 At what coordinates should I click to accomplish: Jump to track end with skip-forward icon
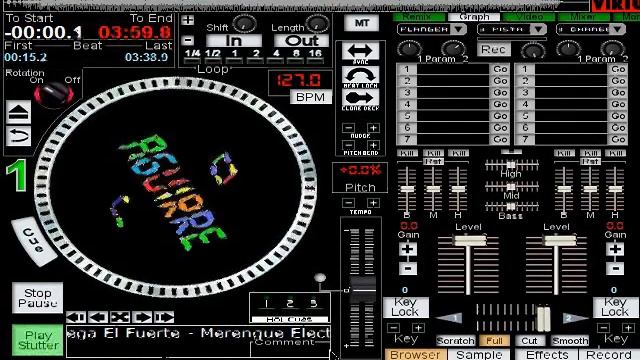coord(164,317)
